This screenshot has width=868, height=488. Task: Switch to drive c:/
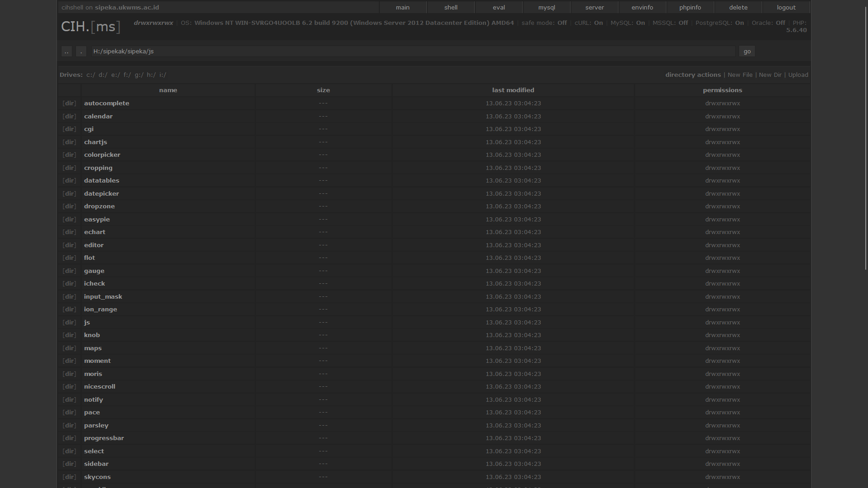(x=91, y=75)
